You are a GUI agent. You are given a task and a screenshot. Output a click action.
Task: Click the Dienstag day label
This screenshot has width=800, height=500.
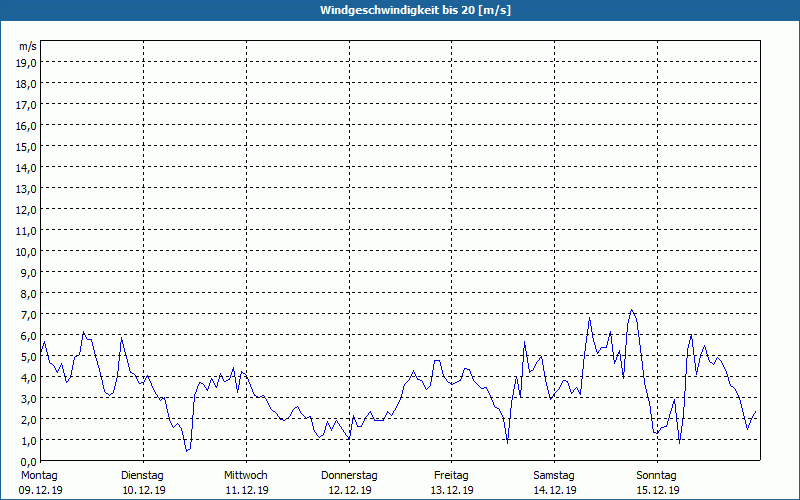coord(142,475)
